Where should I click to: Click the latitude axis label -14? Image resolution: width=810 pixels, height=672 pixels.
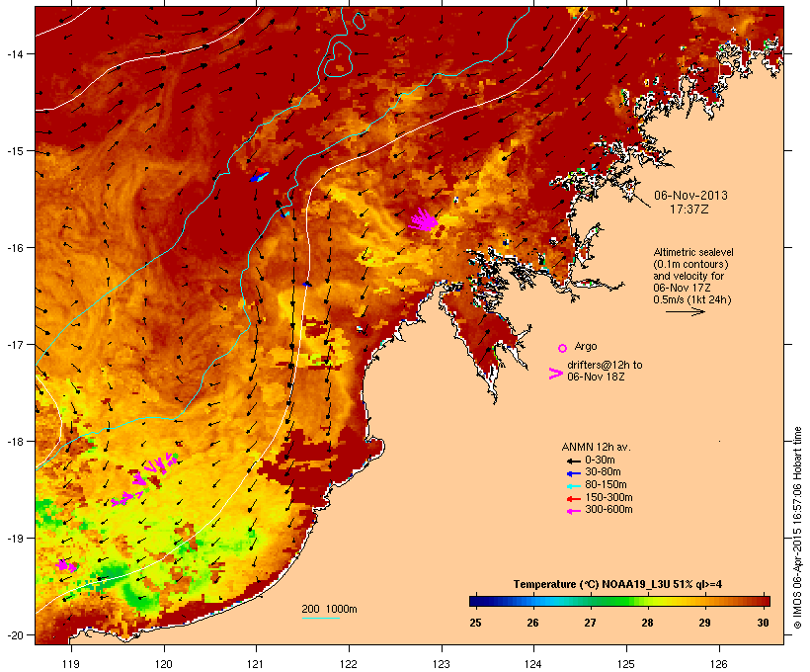pos(14,53)
